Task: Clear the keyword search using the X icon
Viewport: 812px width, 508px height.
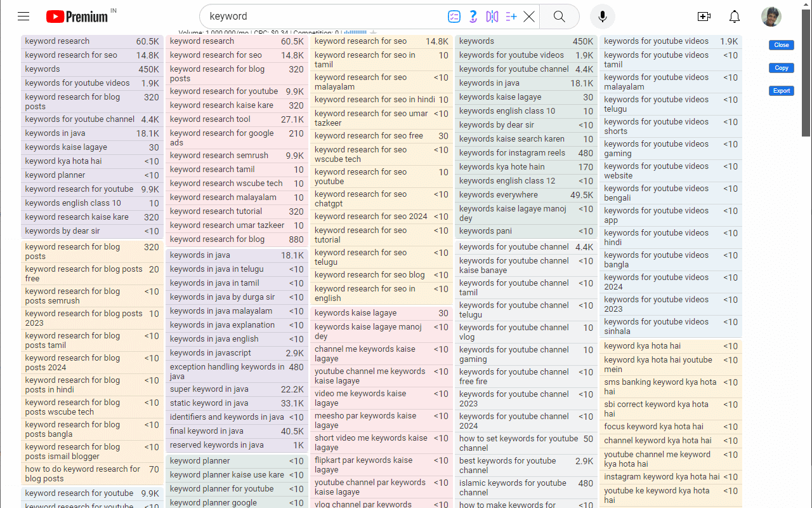Action: click(529, 17)
